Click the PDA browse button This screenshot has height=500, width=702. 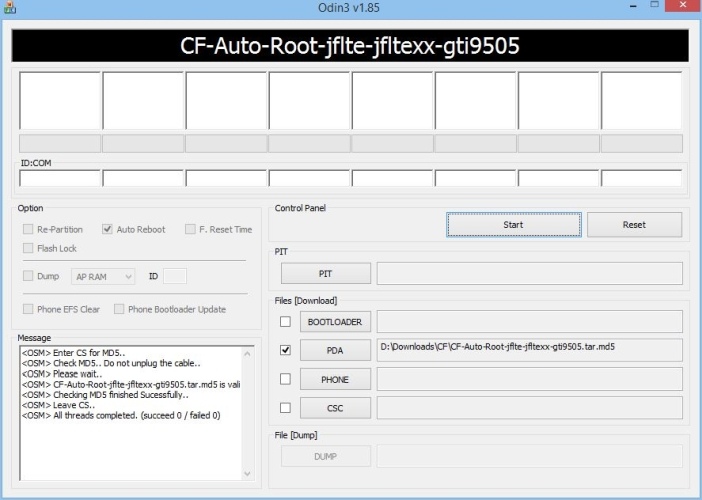click(x=335, y=350)
